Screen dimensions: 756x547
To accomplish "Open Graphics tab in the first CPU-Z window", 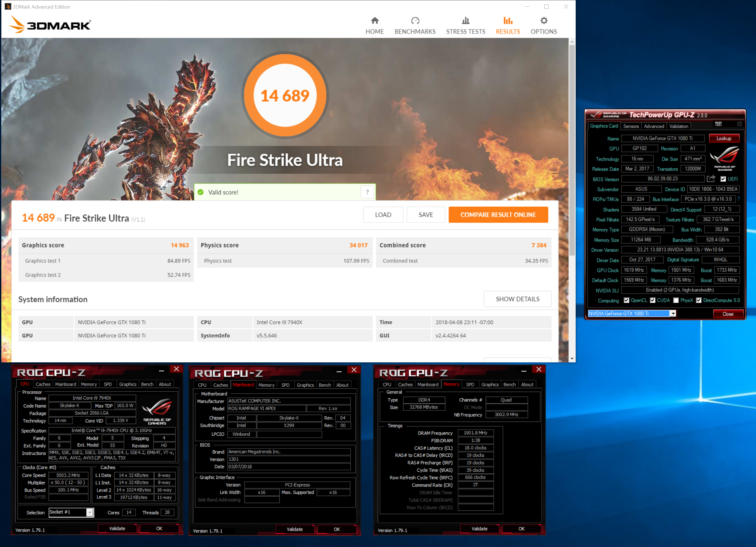I will point(128,384).
